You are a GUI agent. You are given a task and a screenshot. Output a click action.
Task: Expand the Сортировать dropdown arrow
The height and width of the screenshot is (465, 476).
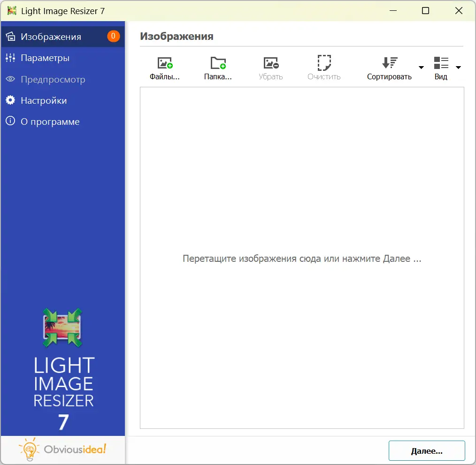(x=422, y=67)
